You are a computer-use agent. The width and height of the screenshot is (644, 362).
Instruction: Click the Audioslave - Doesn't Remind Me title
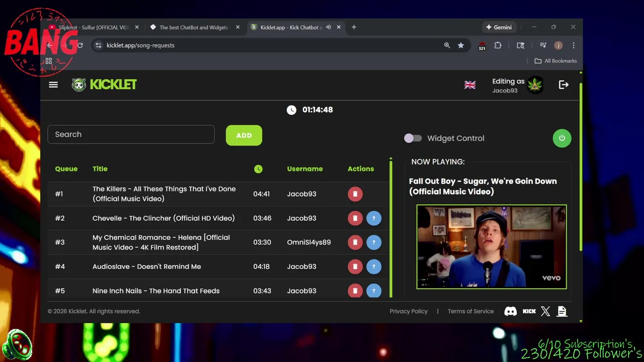(147, 266)
